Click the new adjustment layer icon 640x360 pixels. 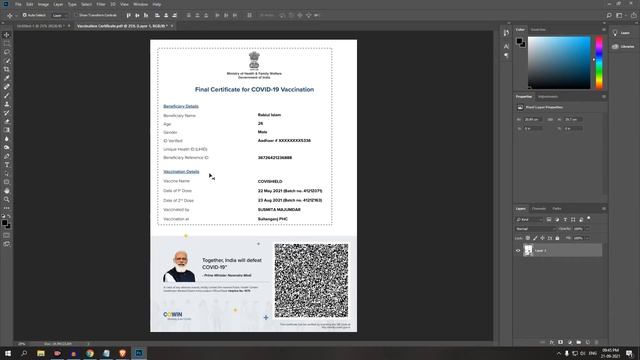[x=570, y=342]
